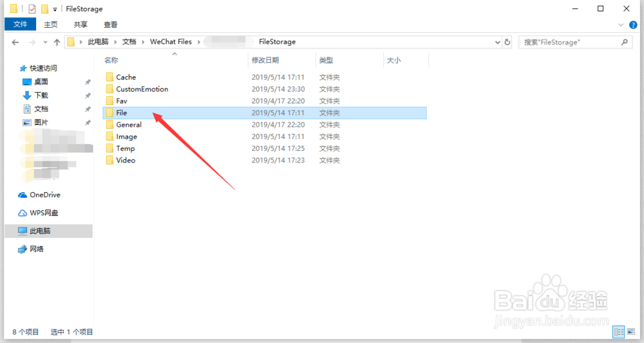Click the pin icon next to 文档
The height and width of the screenshot is (343, 644).
pos(88,110)
